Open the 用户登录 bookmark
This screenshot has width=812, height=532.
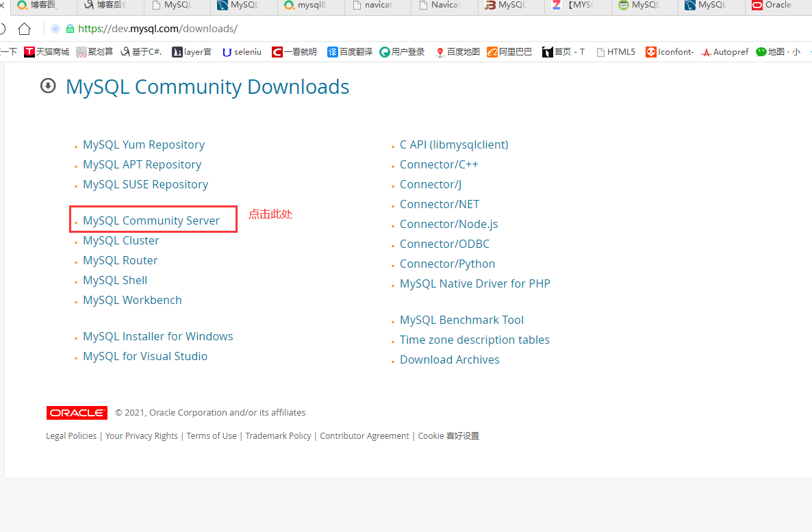[x=402, y=52]
